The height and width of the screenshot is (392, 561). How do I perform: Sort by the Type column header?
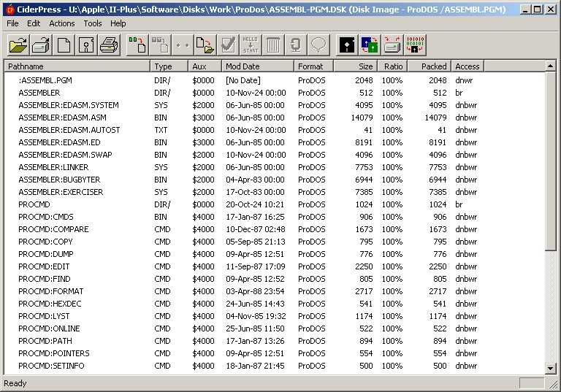[x=169, y=66]
